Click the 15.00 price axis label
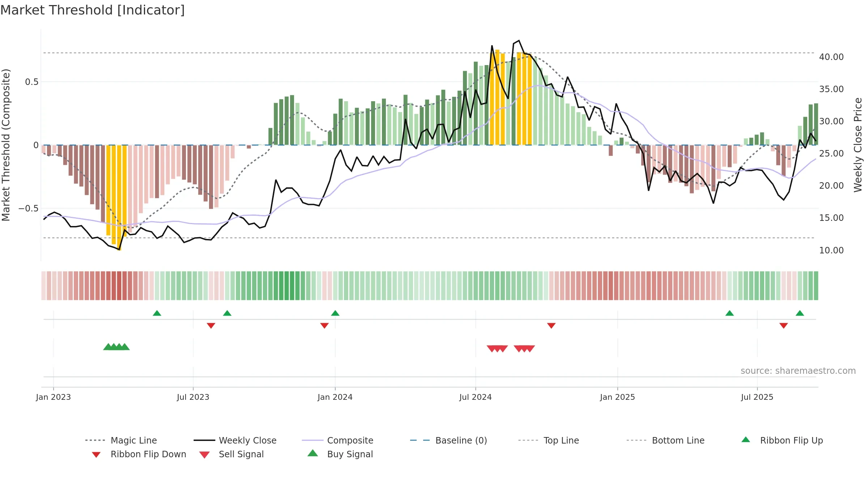The width and height of the screenshot is (868, 488). (x=831, y=218)
